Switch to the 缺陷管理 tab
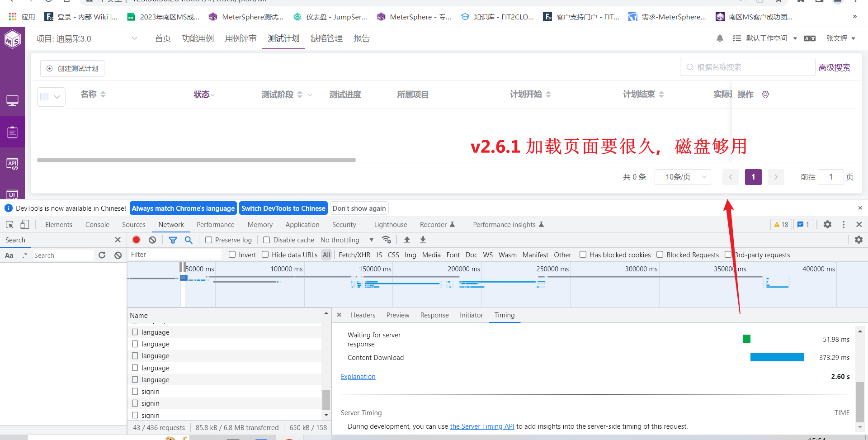Viewport: 868px width, 440px height. pyautogui.click(x=326, y=38)
